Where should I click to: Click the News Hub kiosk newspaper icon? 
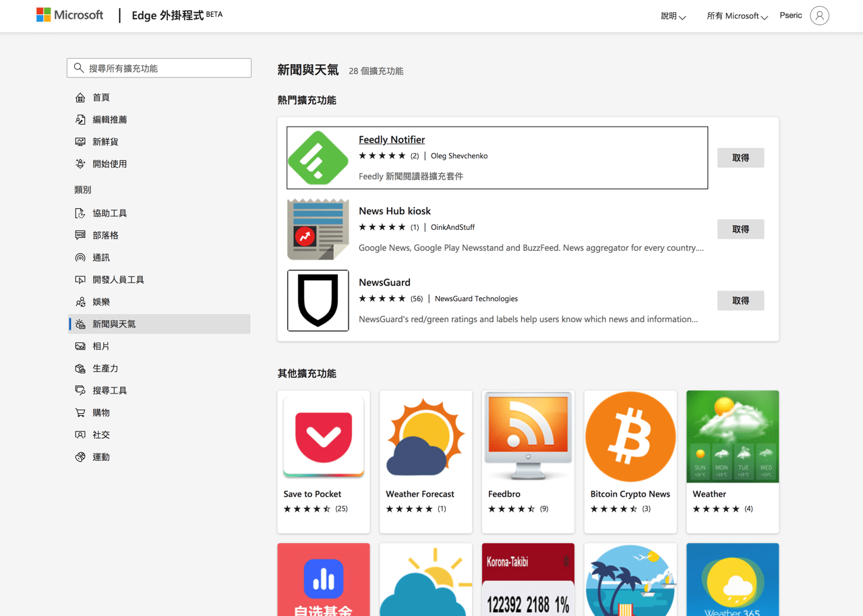(318, 229)
